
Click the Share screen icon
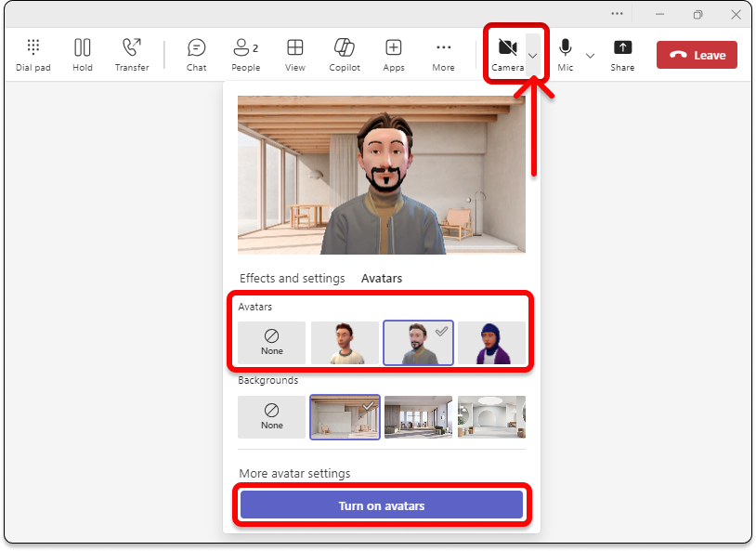tap(622, 55)
